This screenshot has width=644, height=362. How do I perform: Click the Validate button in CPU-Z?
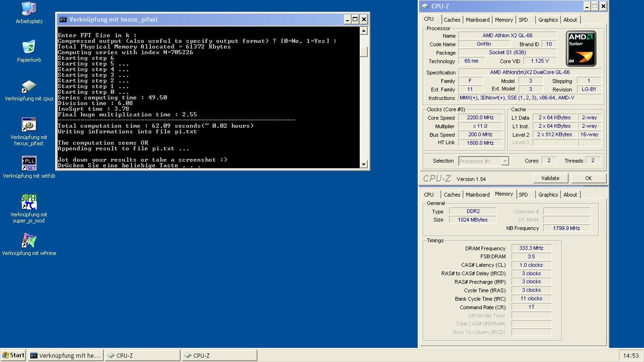(550, 178)
